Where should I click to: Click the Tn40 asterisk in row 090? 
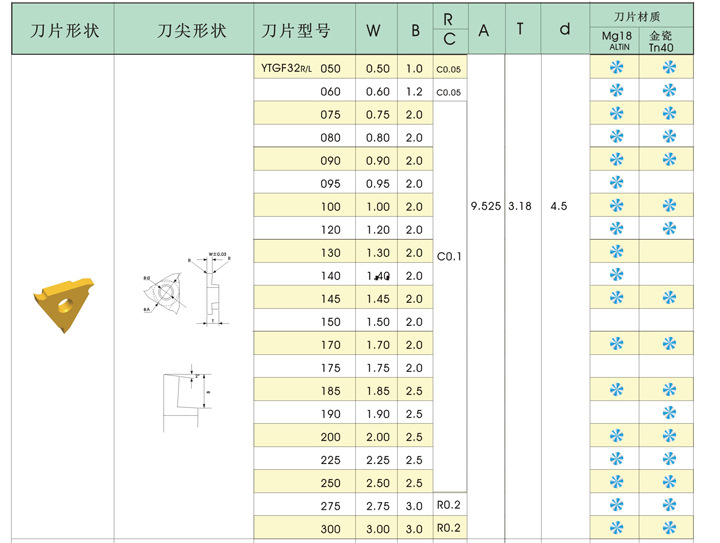coord(669,159)
